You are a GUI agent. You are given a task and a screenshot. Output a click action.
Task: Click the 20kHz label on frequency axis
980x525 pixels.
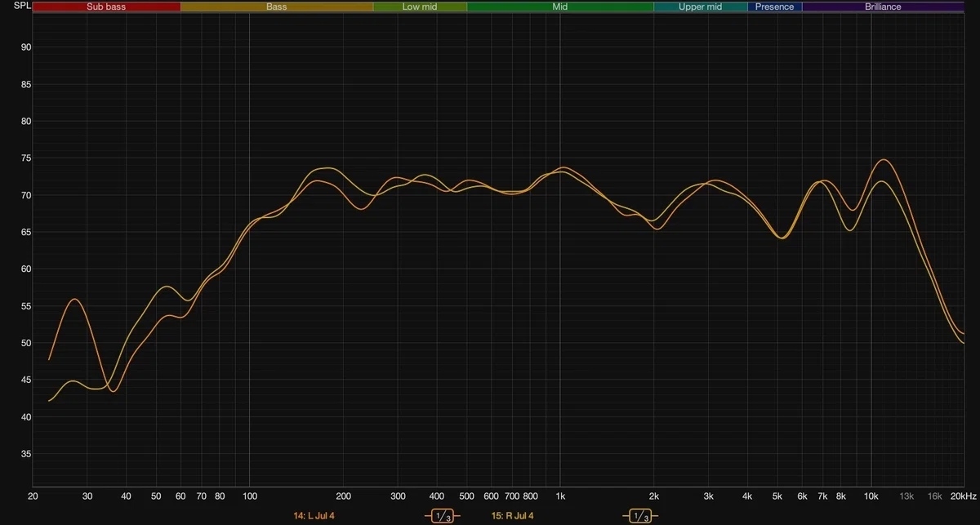[964, 496]
